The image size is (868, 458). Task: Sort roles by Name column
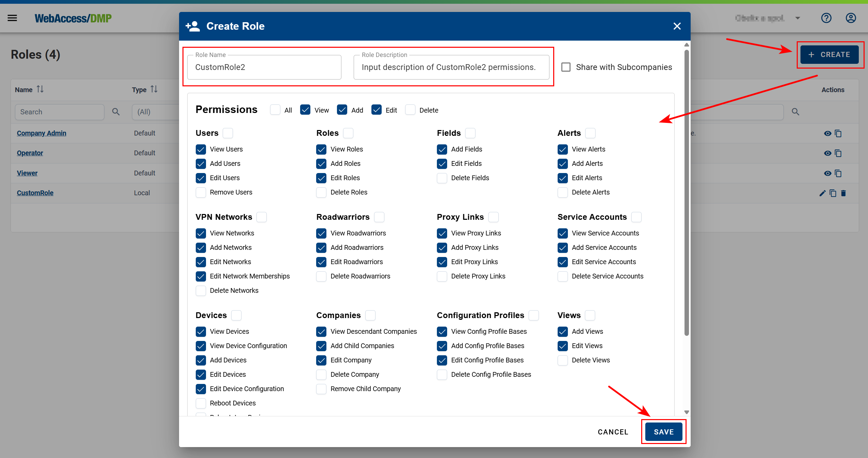(x=40, y=89)
